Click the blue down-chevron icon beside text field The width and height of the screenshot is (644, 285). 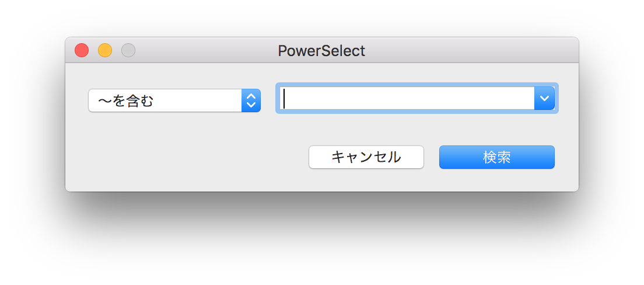click(544, 98)
